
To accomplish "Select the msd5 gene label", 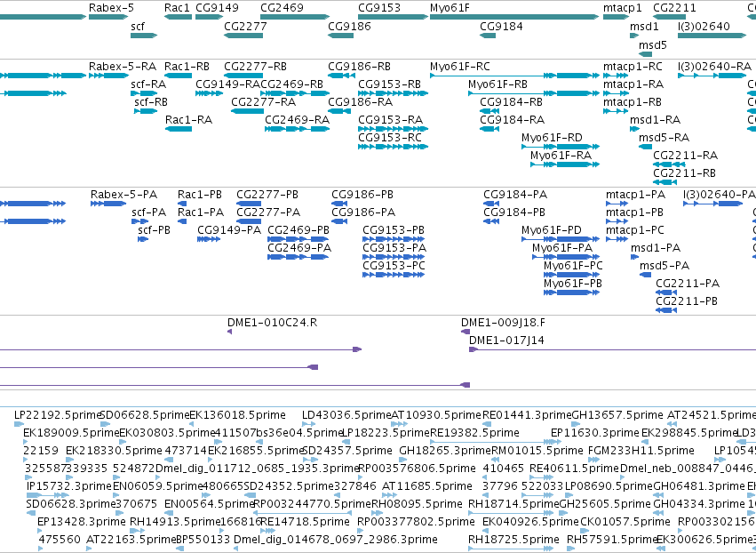I will tap(653, 44).
